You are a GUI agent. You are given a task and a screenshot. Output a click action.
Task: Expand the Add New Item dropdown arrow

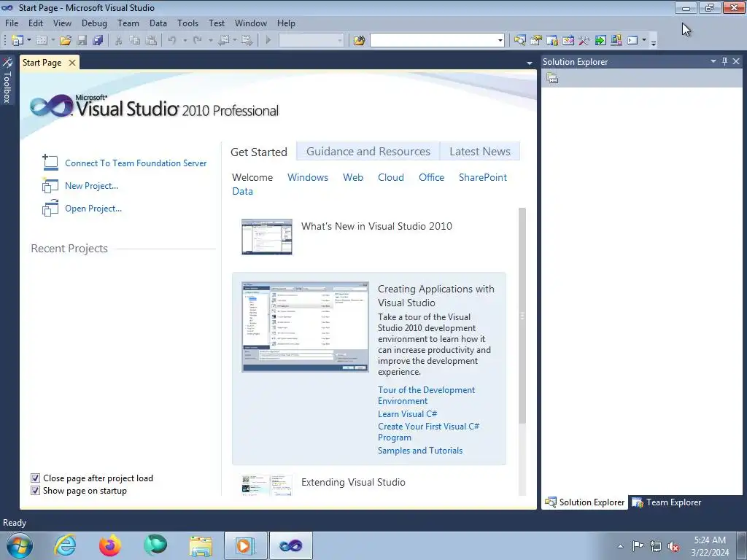(x=53, y=41)
